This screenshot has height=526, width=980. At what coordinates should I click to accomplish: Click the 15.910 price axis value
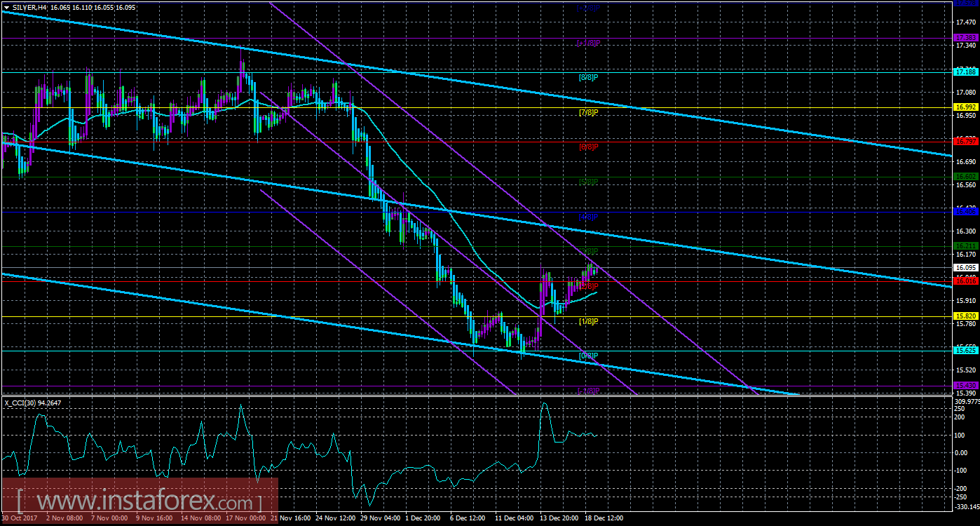tap(965, 300)
